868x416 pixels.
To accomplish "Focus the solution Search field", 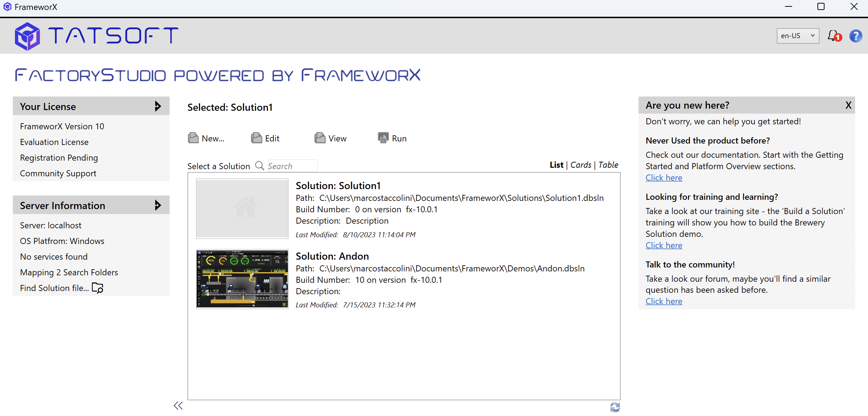I will [x=292, y=166].
